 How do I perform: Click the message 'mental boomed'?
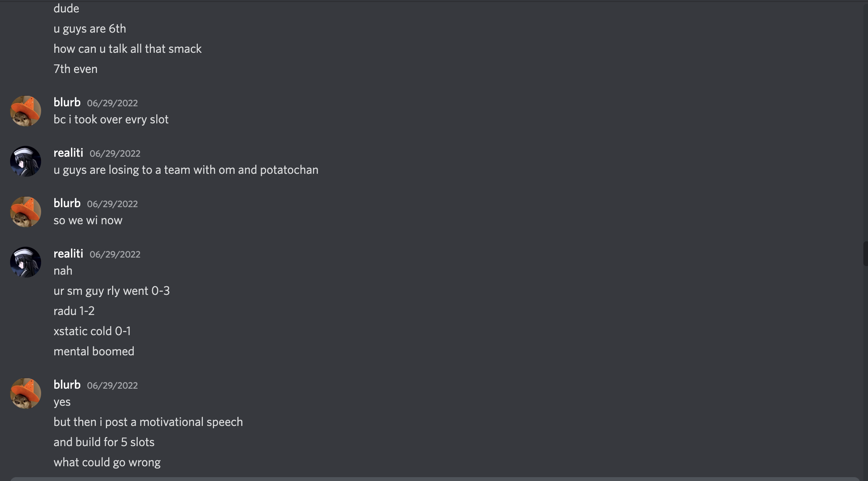tap(94, 351)
